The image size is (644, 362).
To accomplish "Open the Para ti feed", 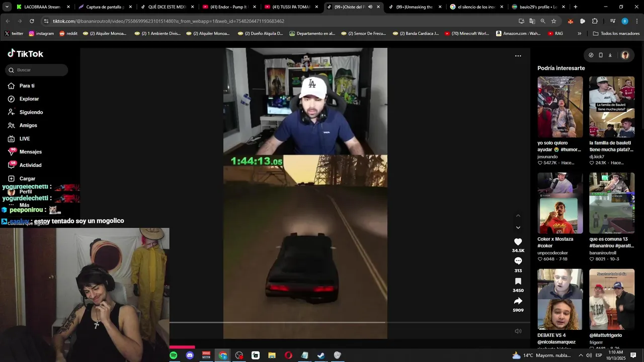I will coord(22,86).
